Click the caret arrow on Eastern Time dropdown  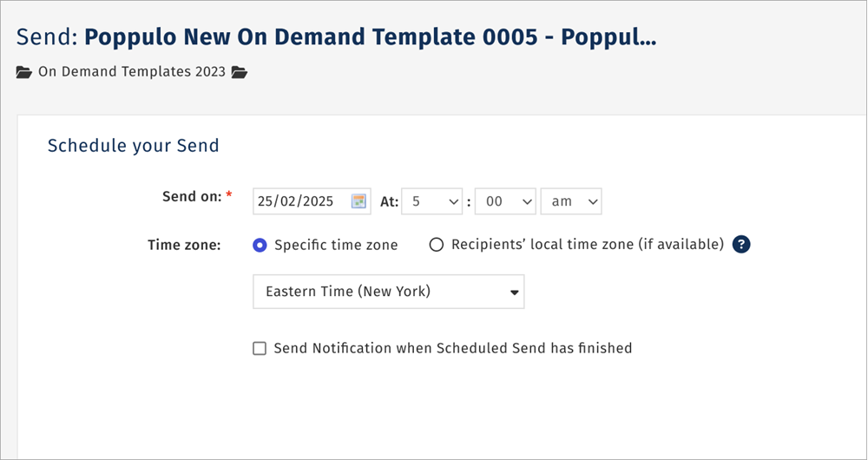point(514,292)
